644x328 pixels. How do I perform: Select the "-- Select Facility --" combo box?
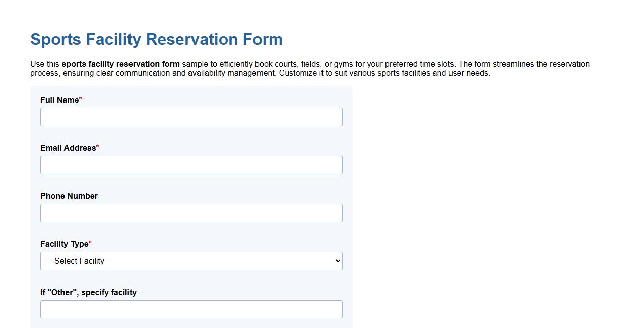pyautogui.click(x=191, y=261)
